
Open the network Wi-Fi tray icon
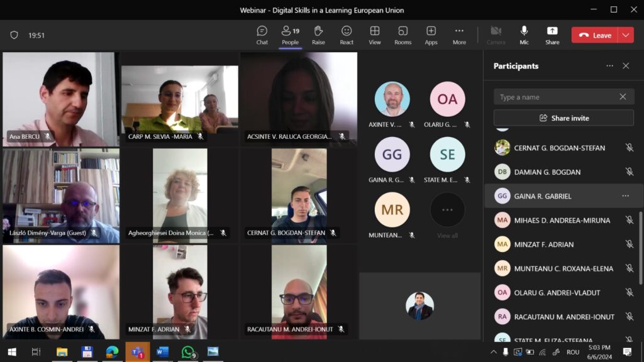pos(543,352)
